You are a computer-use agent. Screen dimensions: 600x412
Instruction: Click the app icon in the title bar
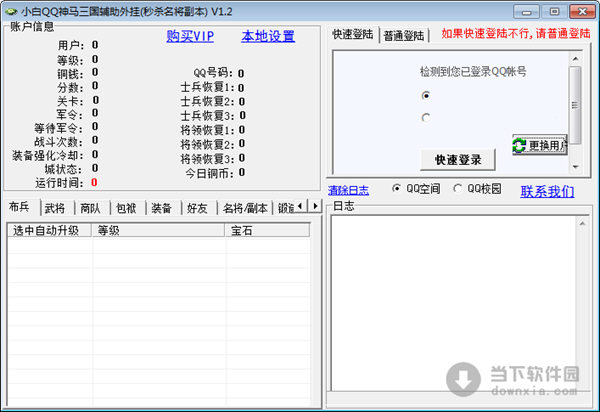[x=10, y=10]
